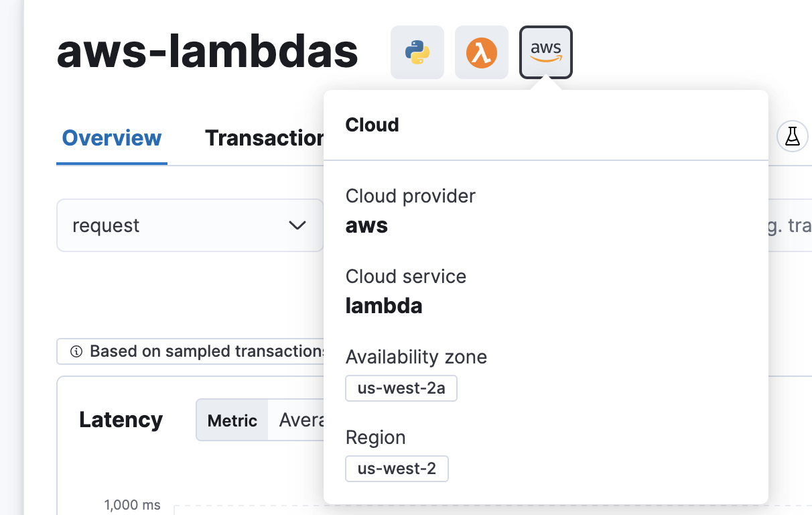Click the aws icon to close Cloud popover
Image resolution: width=812 pixels, height=515 pixels.
click(545, 52)
